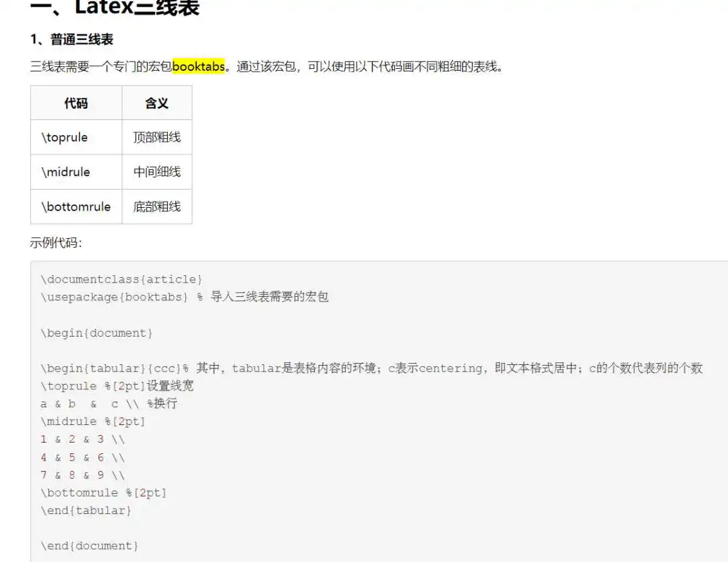Click the '示例代码:' label
Viewport: 728px width, 562px height.
point(56,243)
